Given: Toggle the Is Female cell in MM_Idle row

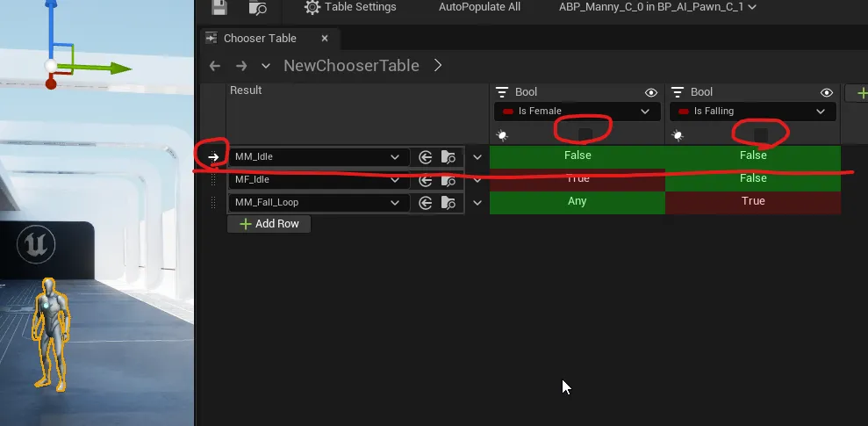Looking at the screenshot, I should (x=577, y=156).
